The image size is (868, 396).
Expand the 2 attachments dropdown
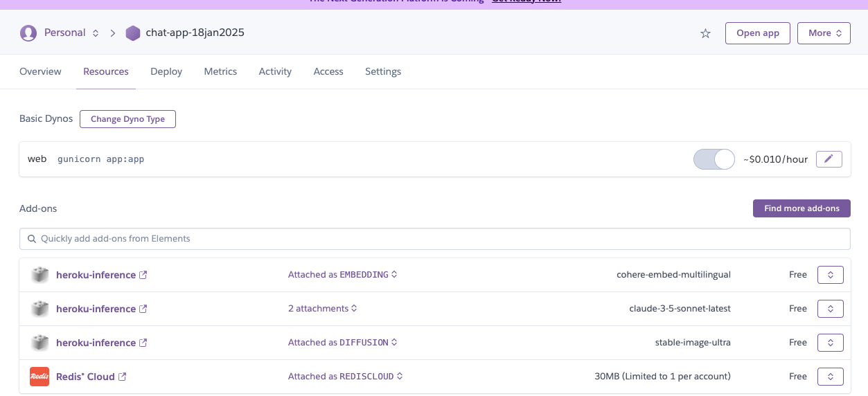tap(322, 309)
